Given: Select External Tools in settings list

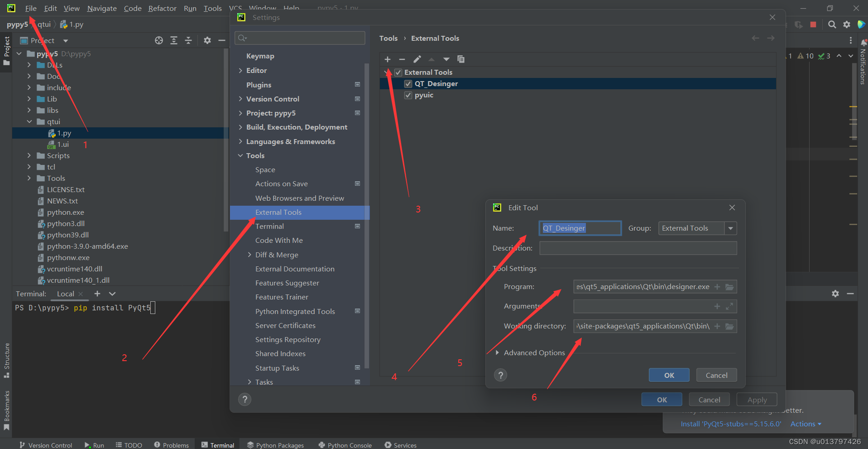Looking at the screenshot, I should click(x=300, y=212).
